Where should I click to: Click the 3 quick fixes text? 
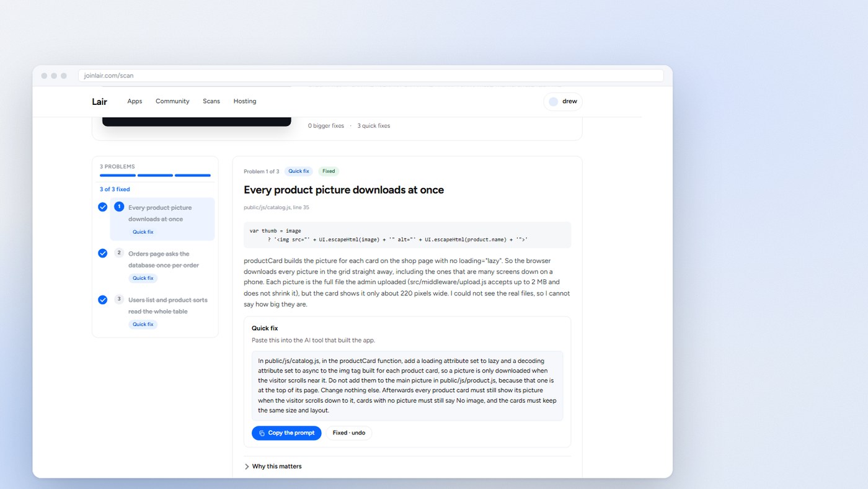tap(374, 126)
